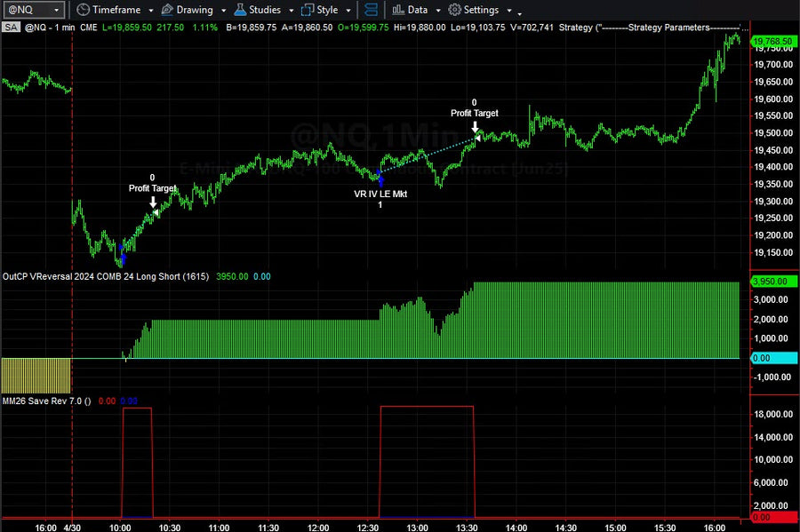Select the MM26 Save Rev 7.0 label
Screen dimensions: 800x532
pos(46,401)
